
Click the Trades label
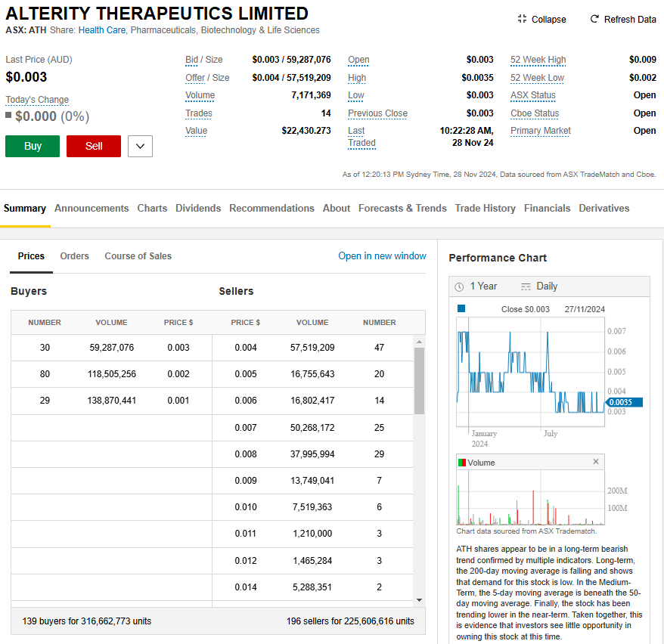(199, 113)
